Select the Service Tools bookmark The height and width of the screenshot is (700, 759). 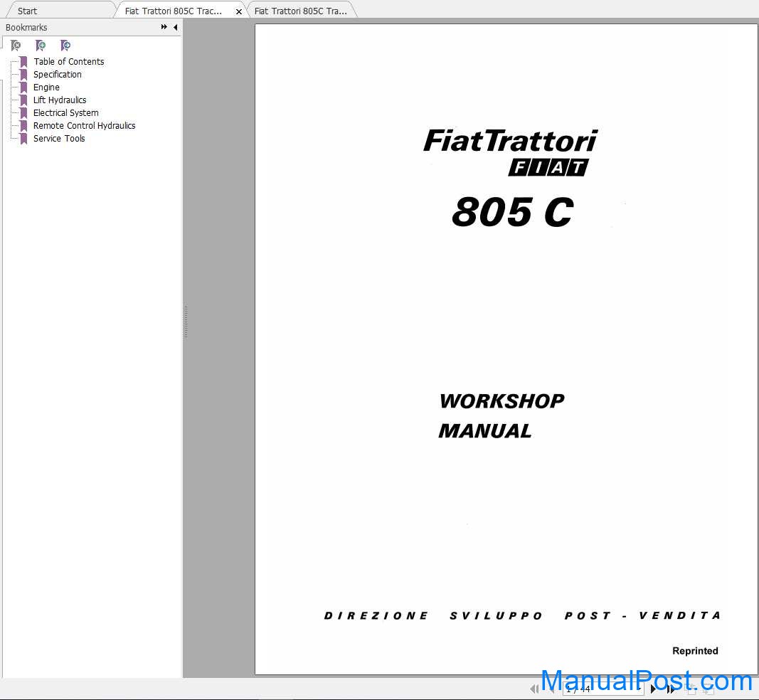point(59,139)
